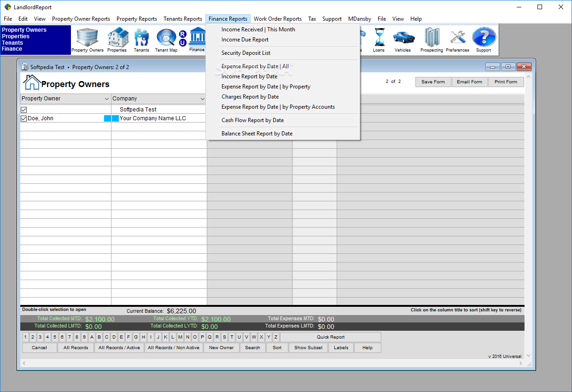The image size is (572, 392).
Task: Select Tenants in the blue navigation panel
Action: (x=12, y=42)
